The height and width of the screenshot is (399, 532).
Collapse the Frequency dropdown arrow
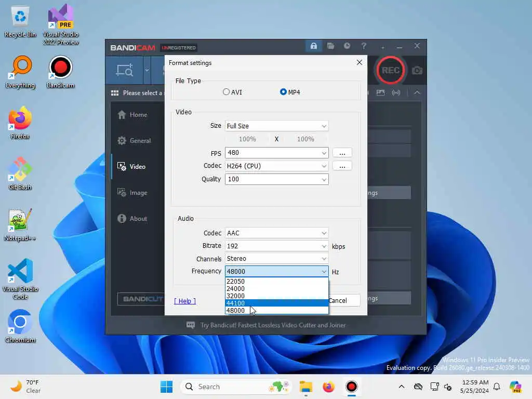pyautogui.click(x=324, y=271)
